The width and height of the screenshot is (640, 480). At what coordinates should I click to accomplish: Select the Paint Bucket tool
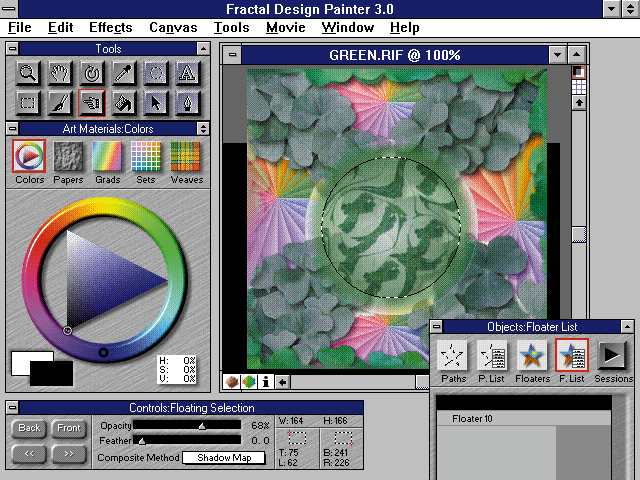click(124, 102)
